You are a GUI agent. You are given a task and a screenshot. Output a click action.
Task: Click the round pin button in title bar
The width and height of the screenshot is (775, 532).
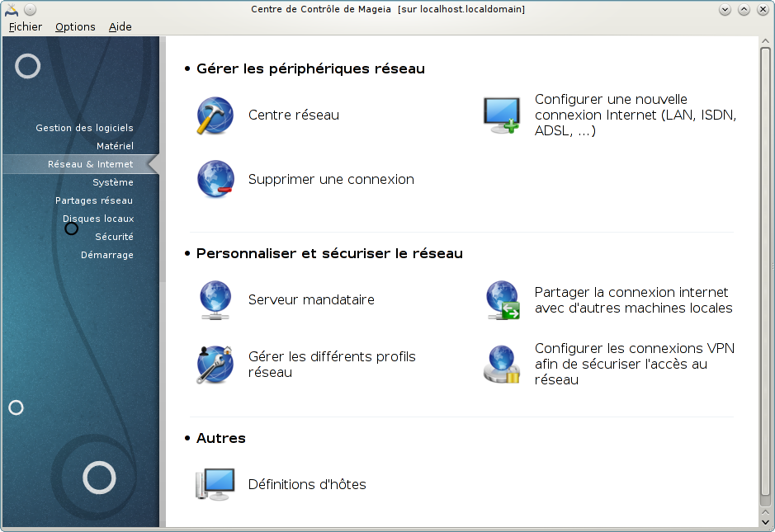tap(31, 9)
